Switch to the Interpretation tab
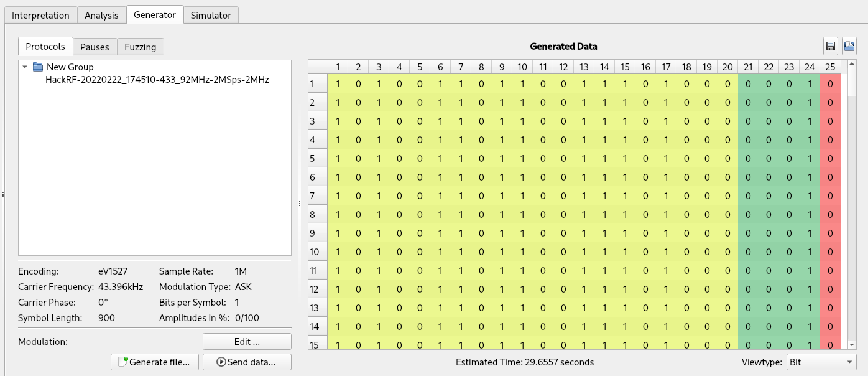 (x=41, y=15)
